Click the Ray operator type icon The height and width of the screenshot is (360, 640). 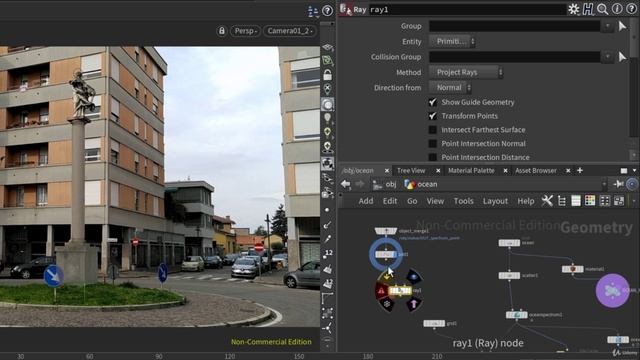[346, 9]
